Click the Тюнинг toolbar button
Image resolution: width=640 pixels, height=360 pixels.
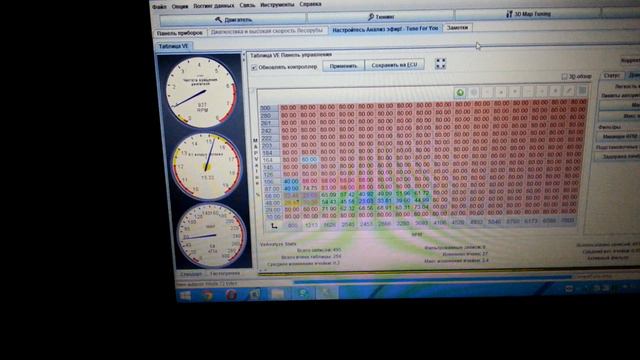pyautogui.click(x=380, y=17)
